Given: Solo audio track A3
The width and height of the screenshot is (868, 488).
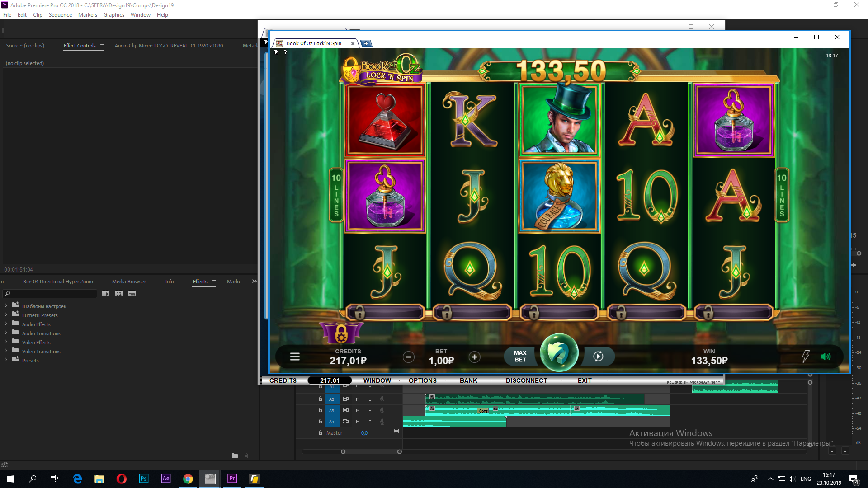Looking at the screenshot, I should 370,410.
